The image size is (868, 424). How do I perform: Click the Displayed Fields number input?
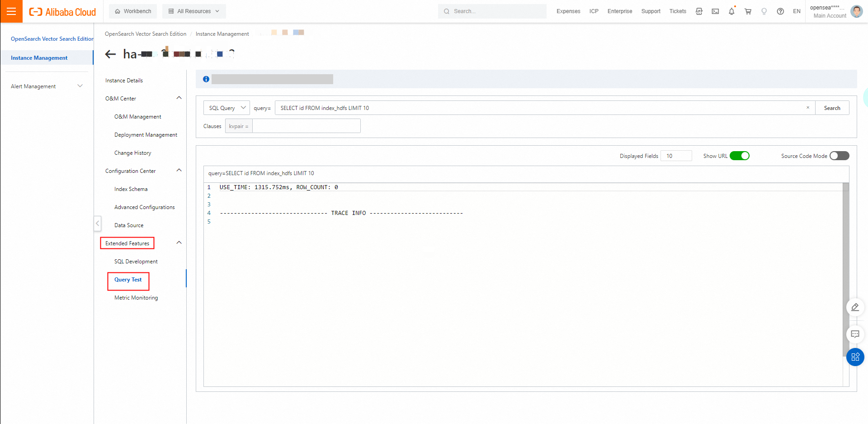tap(676, 156)
